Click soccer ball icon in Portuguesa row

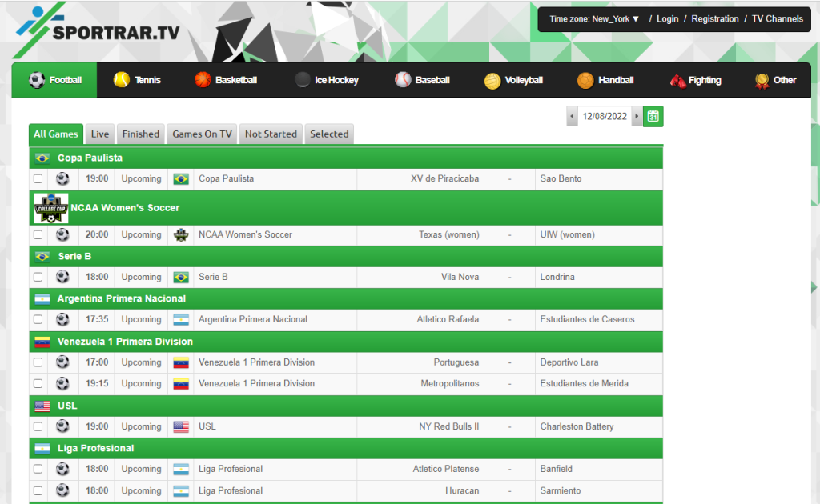pos(62,362)
